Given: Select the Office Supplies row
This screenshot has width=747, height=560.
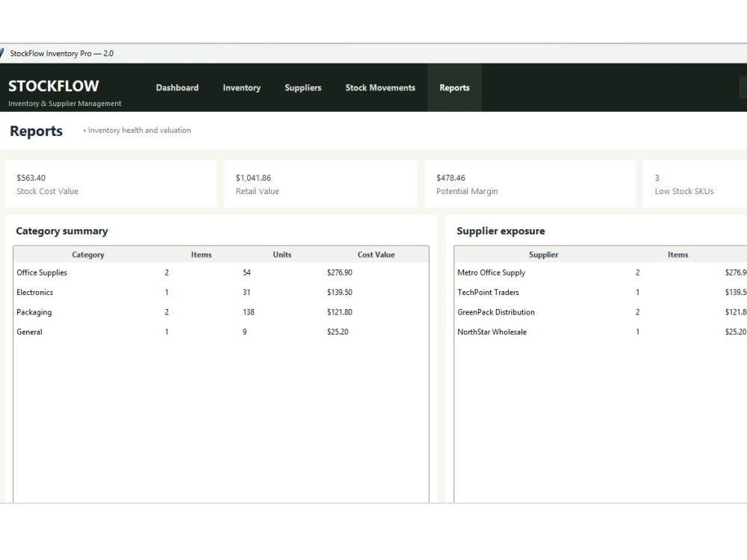Looking at the screenshot, I should coord(221,273).
